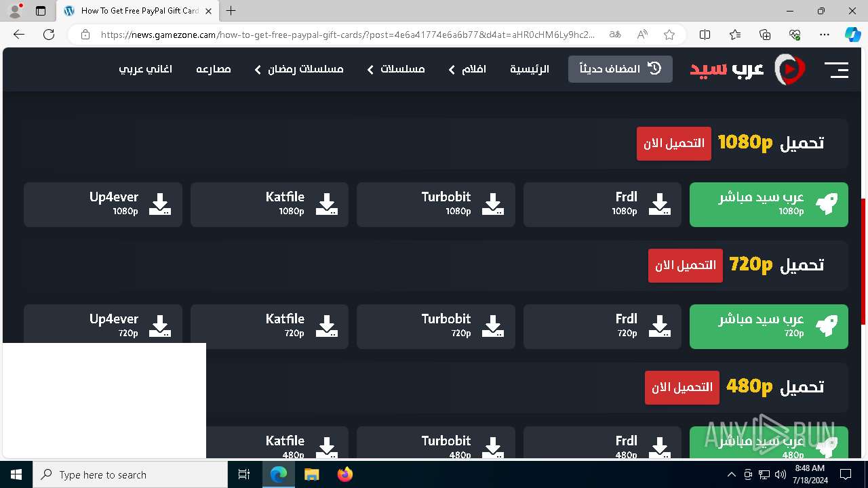Open Copilot sidebar icon

click(853, 35)
